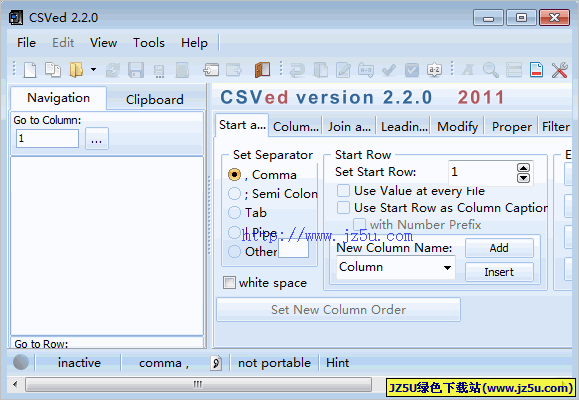Viewport: 579px width, 400px height.
Task: Click the undo curved arrow icon
Action: pyautogui.click(x=297, y=69)
